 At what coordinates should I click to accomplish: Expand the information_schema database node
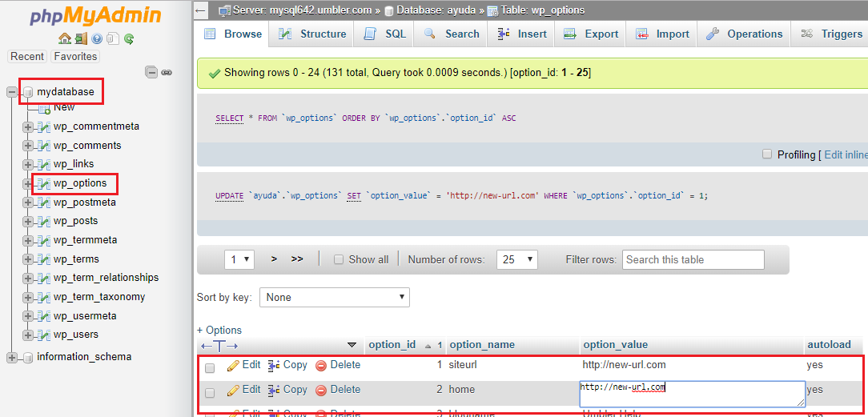click(x=12, y=358)
